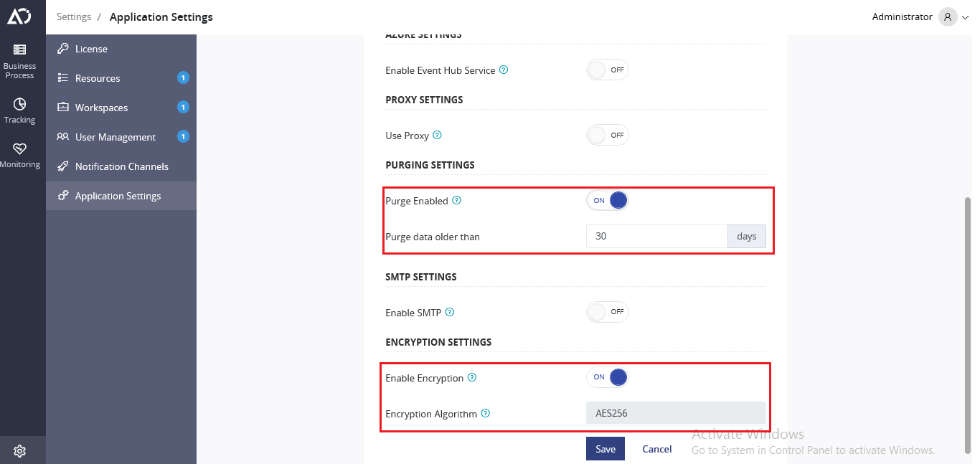Click the Resources list icon
980x464 pixels.
pos(63,78)
